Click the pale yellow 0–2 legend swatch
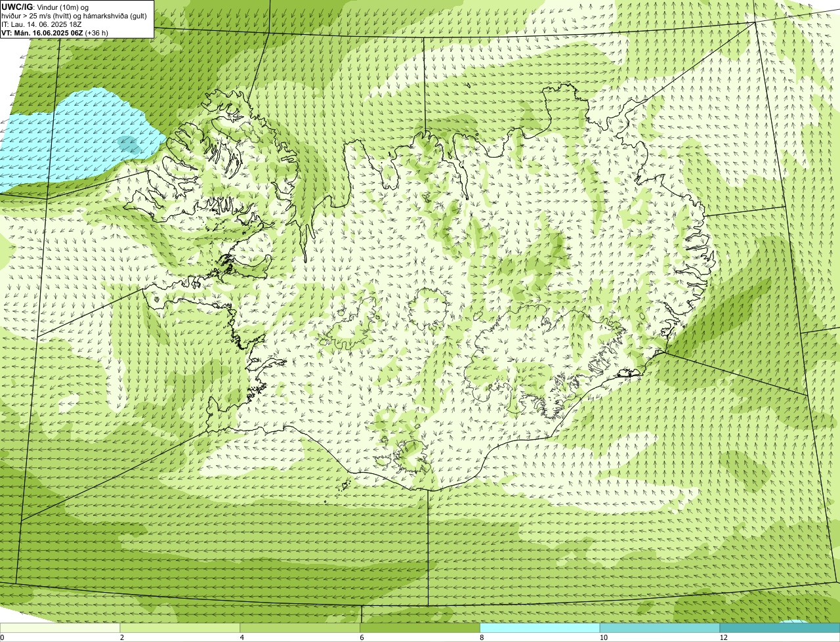This screenshot has height=642, width=840. point(60,628)
